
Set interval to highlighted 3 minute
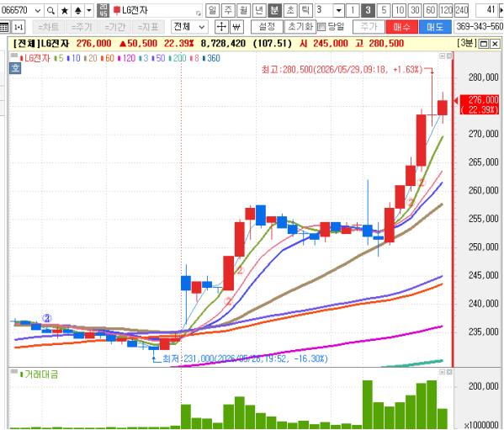click(x=368, y=10)
